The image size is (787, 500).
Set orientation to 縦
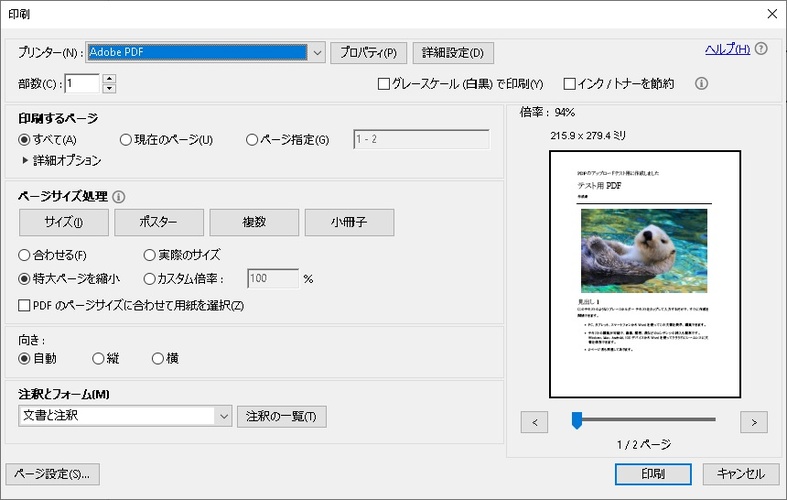click(x=98, y=358)
